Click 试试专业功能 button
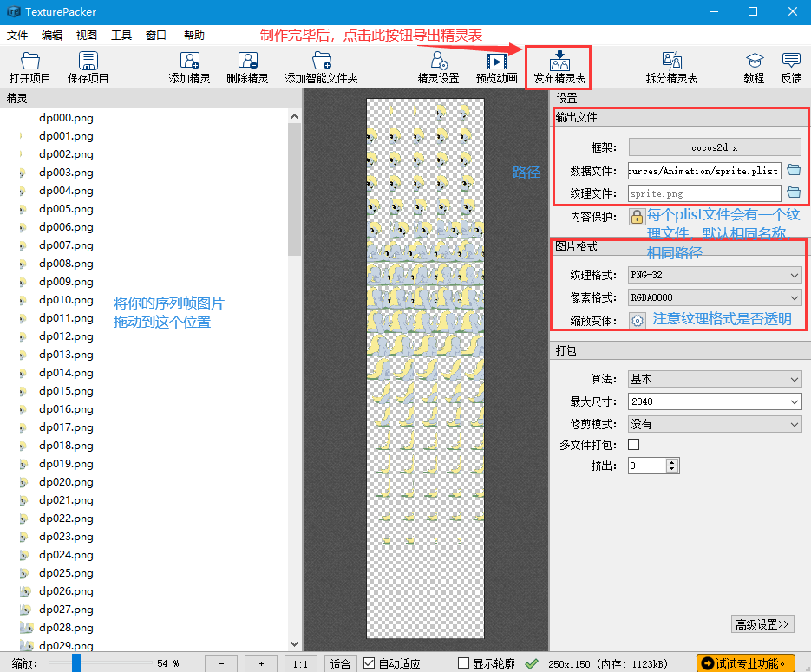Viewport: 811px width, 672px height. tap(746, 663)
